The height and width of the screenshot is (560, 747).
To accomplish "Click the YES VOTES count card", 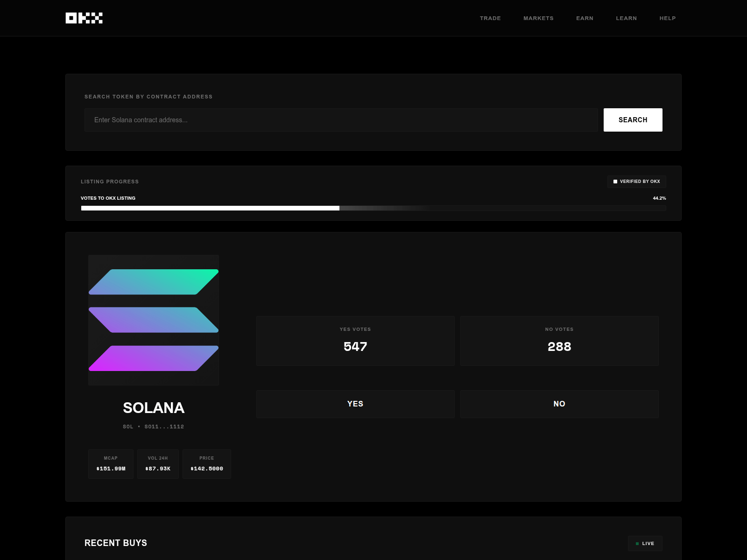I will click(355, 340).
